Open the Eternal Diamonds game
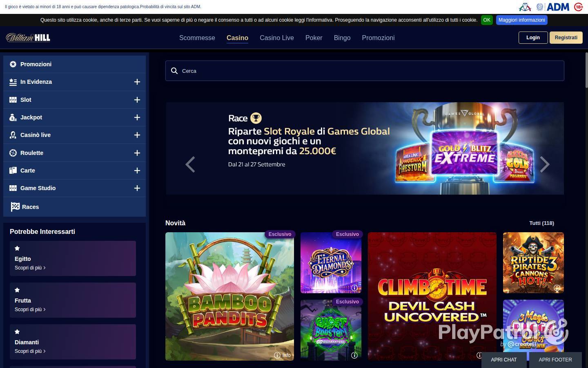The image size is (588, 368). [x=331, y=263]
